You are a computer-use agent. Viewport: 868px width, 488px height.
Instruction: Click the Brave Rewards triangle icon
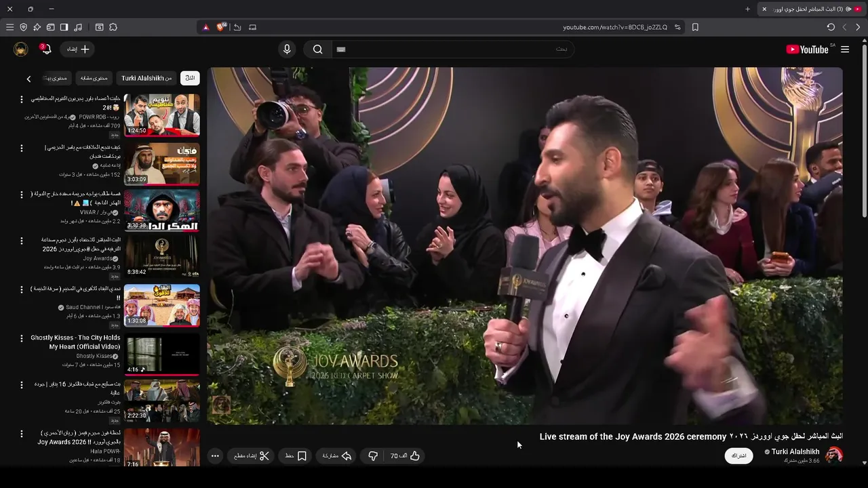[206, 27]
